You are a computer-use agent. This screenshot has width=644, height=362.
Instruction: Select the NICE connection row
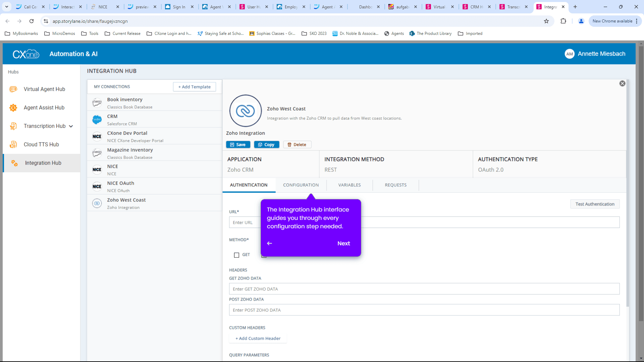[x=155, y=170]
